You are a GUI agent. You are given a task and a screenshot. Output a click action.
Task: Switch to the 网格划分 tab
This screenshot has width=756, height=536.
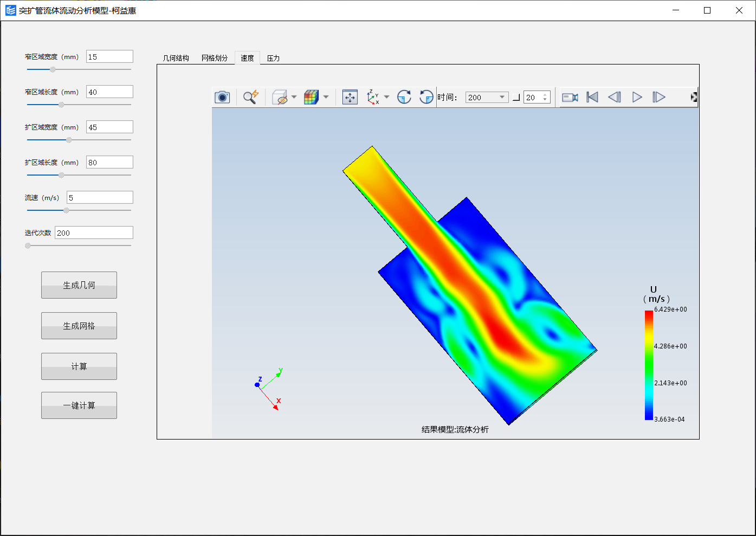pyautogui.click(x=215, y=58)
